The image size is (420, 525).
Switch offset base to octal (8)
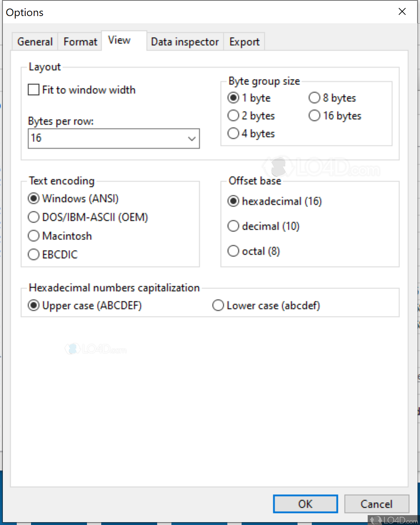pos(233,251)
